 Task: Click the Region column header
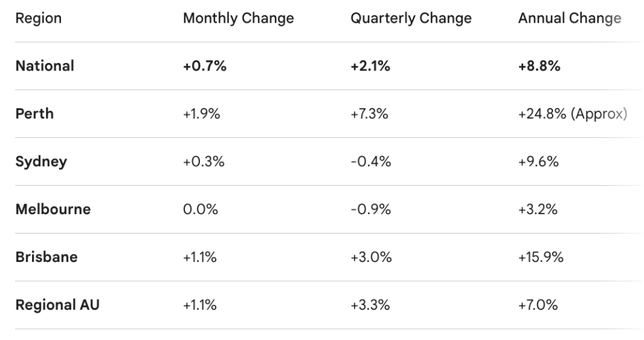(38, 18)
